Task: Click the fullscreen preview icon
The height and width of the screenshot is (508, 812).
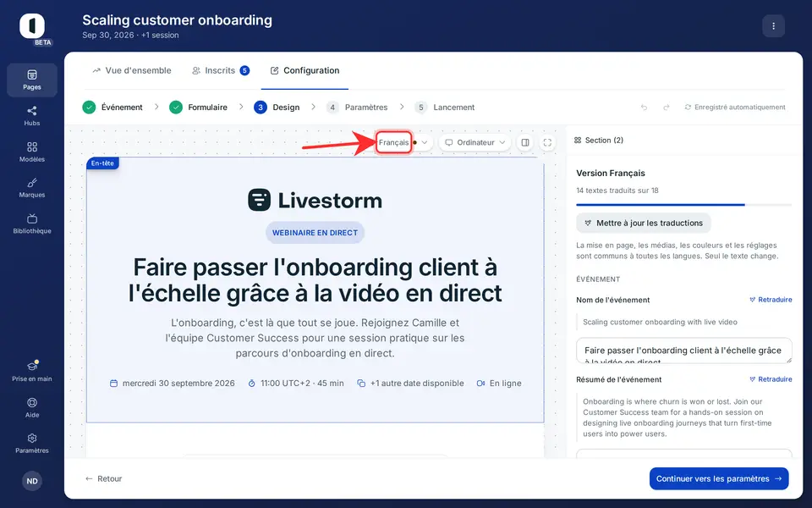Action: pos(547,142)
